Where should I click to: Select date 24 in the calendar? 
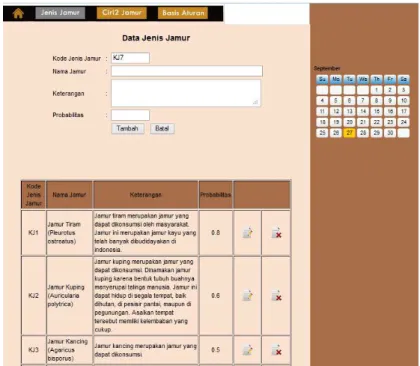point(403,122)
